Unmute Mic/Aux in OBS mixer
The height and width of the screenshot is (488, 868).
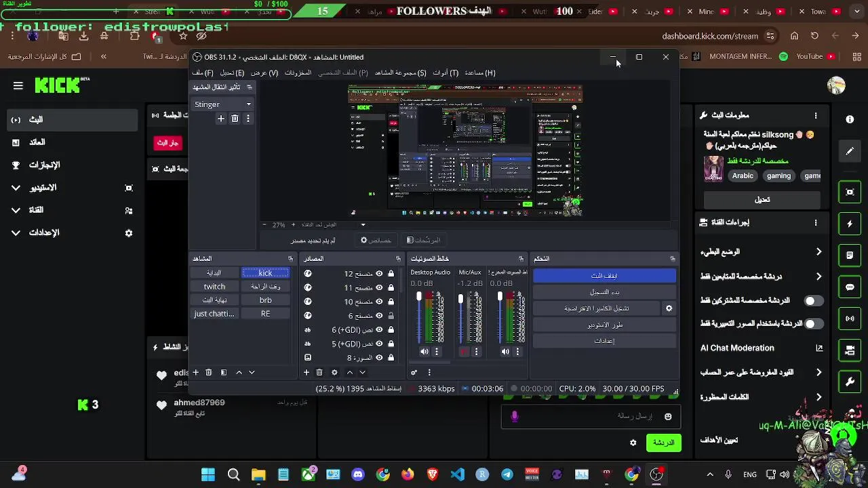(464, 352)
